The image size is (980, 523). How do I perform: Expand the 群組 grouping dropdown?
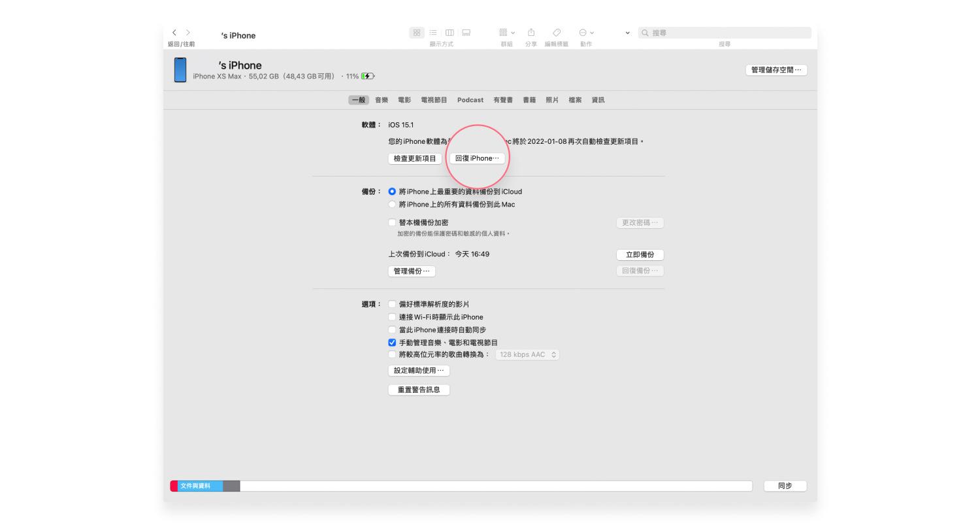coord(507,33)
